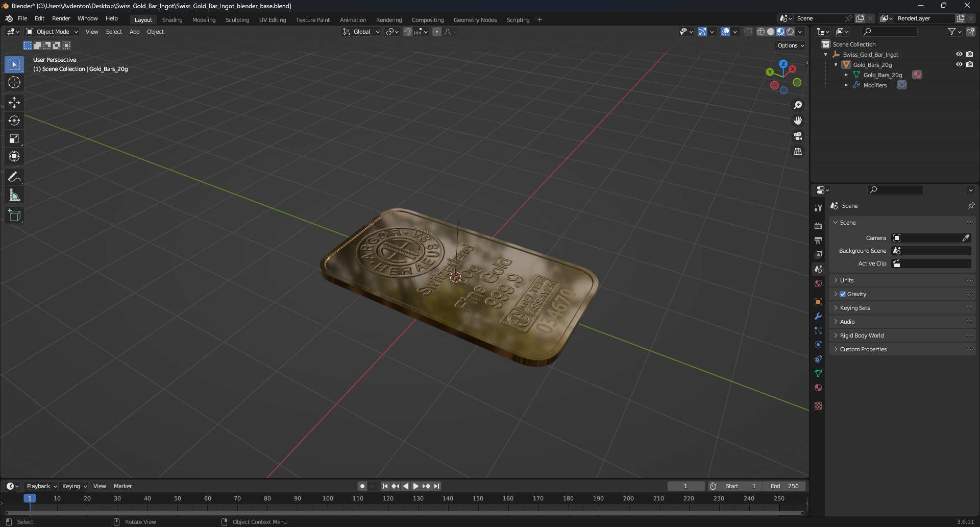980x527 pixels.
Task: Open the Render menu
Action: (x=61, y=18)
